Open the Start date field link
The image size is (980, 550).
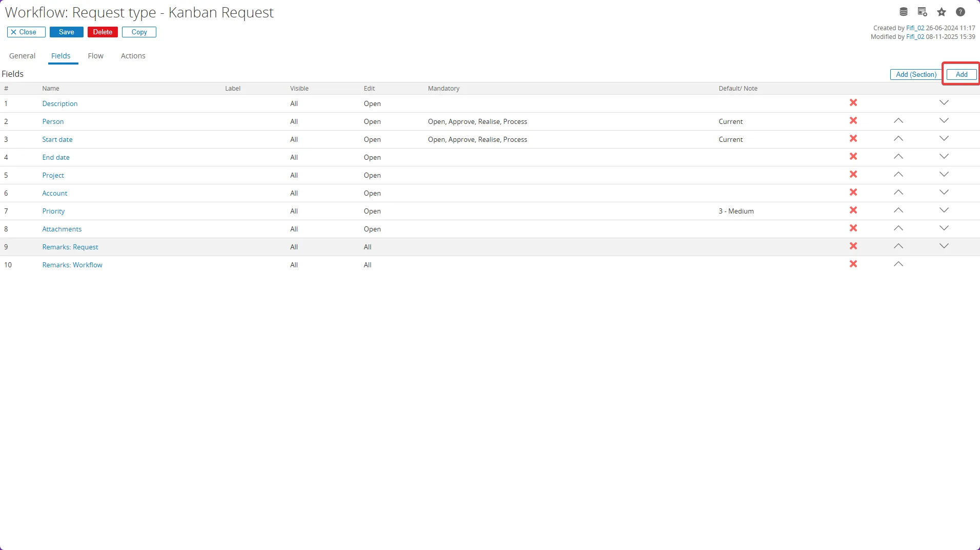click(x=57, y=139)
